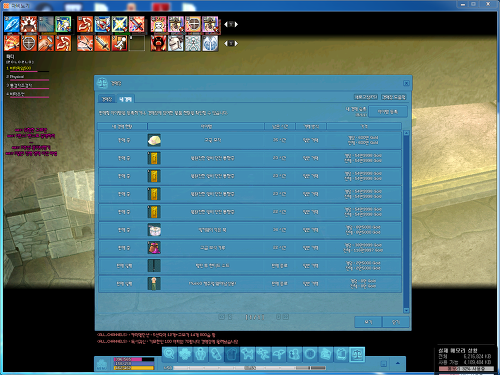This screenshot has height=375, width=500.
Task: Open the rolled scroll menu icon
Action: (217, 354)
